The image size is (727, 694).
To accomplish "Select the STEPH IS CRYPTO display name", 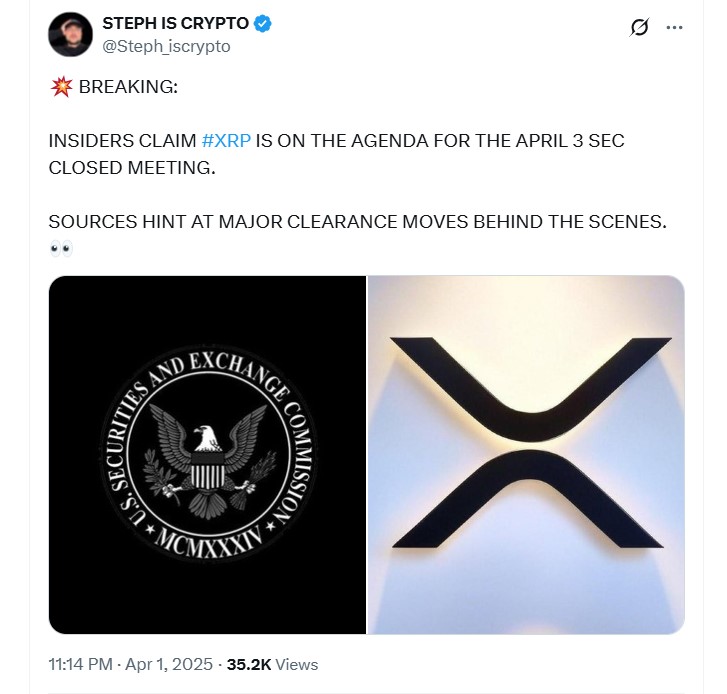I will 175,23.
